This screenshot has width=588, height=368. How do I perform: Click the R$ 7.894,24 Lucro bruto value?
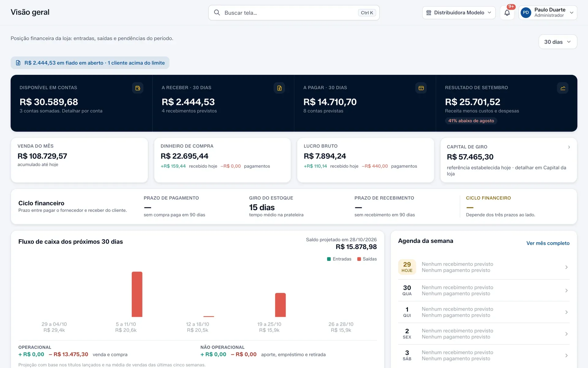point(325,156)
